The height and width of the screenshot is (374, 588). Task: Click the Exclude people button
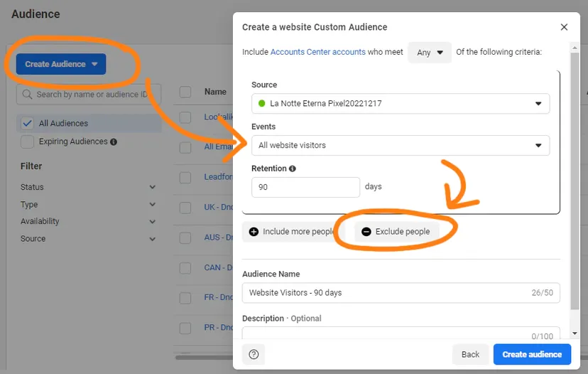(x=396, y=232)
